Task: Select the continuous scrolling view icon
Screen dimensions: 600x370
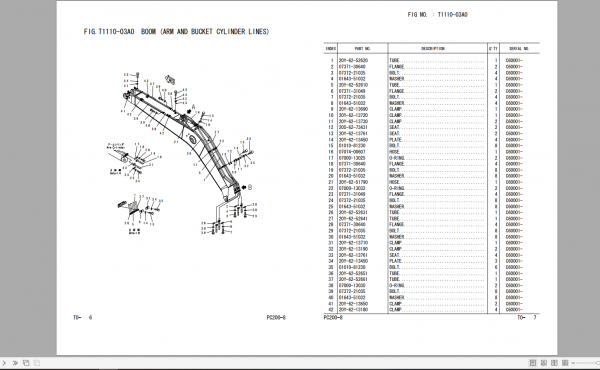Action: click(543, 363)
